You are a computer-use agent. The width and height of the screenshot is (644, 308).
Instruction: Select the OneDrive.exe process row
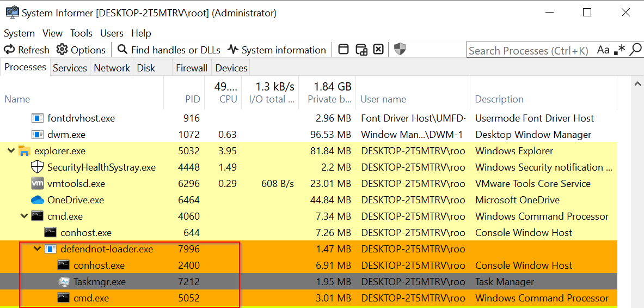click(x=309, y=200)
